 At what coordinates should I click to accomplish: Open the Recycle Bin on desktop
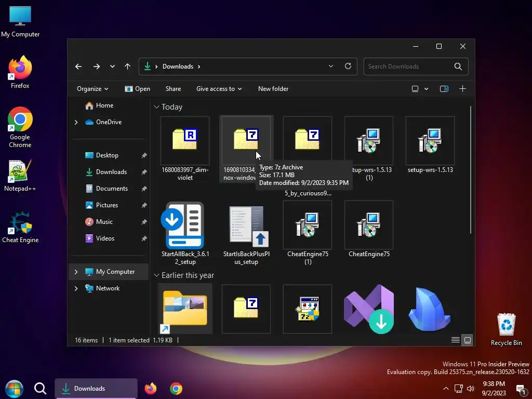click(506, 329)
